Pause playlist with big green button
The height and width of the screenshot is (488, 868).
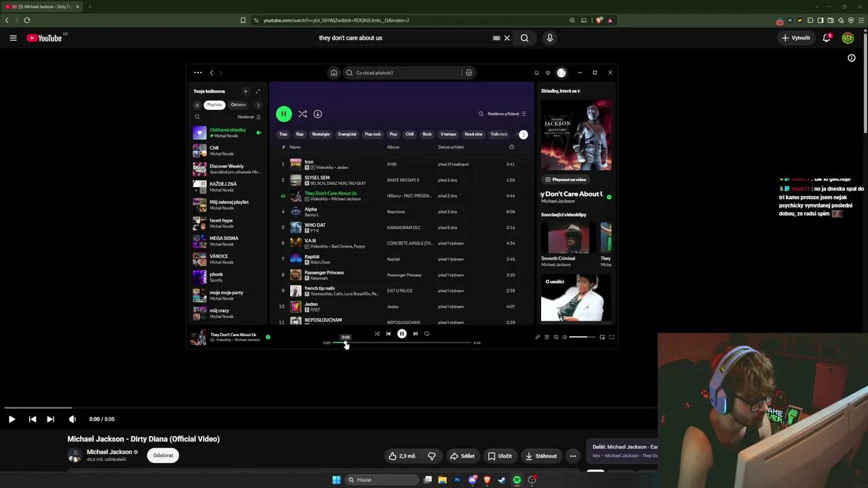pos(283,114)
